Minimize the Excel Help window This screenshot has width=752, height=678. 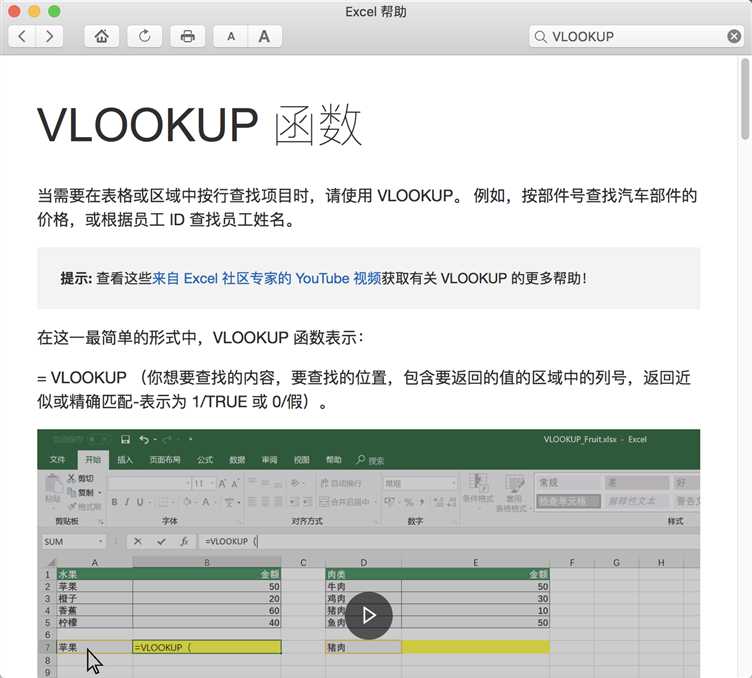coord(34,11)
